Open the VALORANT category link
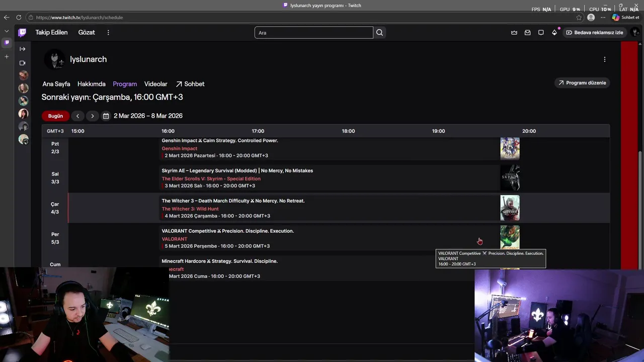The height and width of the screenshot is (362, 644). pos(175,239)
